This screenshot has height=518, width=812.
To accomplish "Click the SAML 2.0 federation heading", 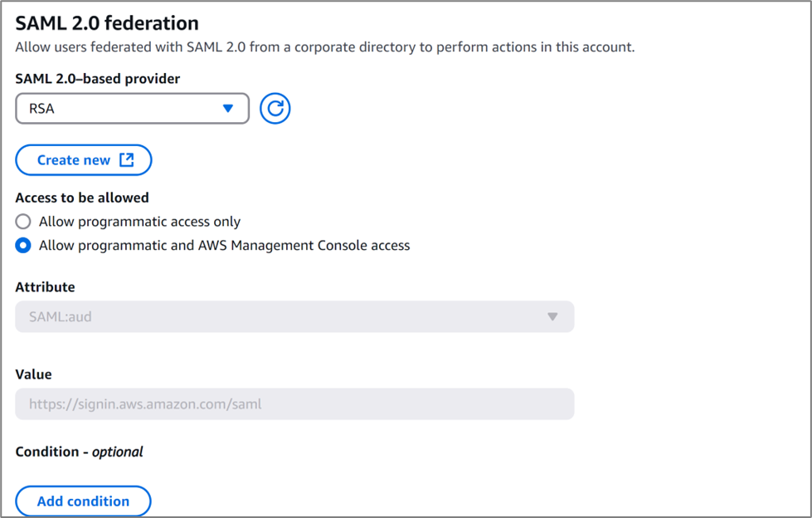I will pyautogui.click(x=107, y=23).
